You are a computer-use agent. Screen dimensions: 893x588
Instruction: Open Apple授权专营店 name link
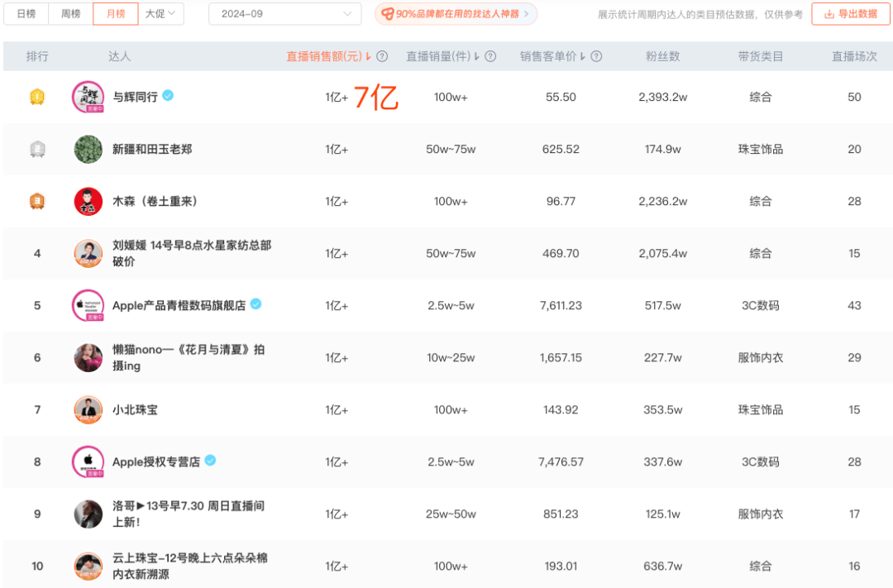[156, 461]
